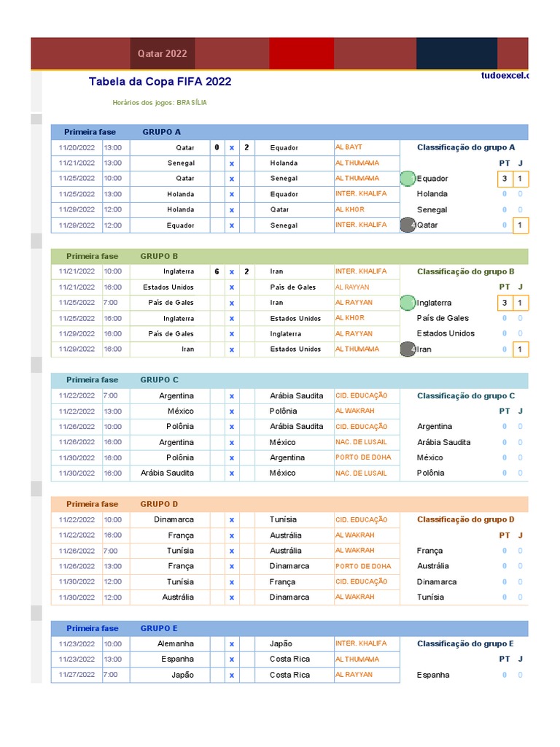
Task: Open the tudoexcel link at top right
Action: (x=505, y=75)
